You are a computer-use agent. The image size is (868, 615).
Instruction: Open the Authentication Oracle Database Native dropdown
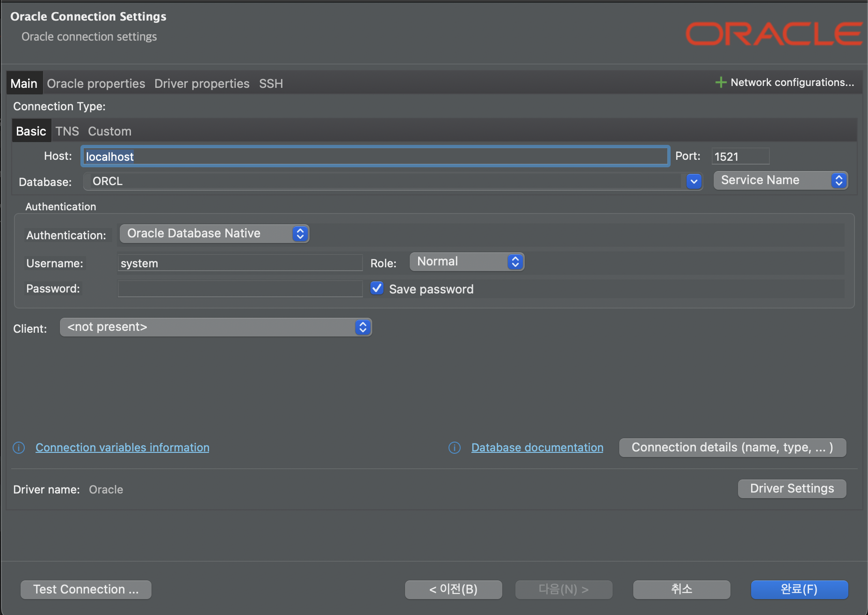[x=214, y=234]
